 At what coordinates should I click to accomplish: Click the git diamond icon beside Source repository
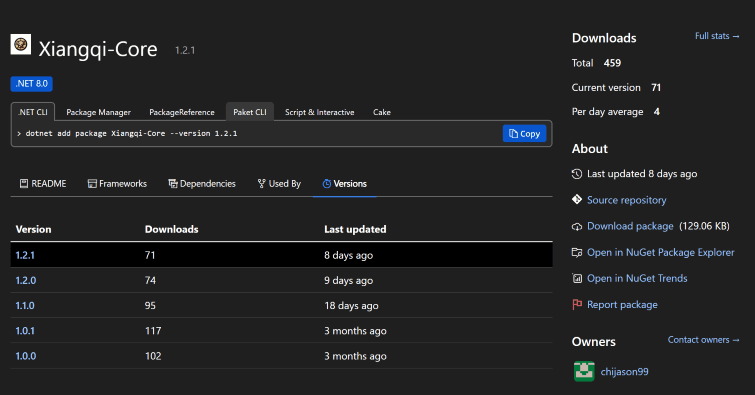(577, 199)
